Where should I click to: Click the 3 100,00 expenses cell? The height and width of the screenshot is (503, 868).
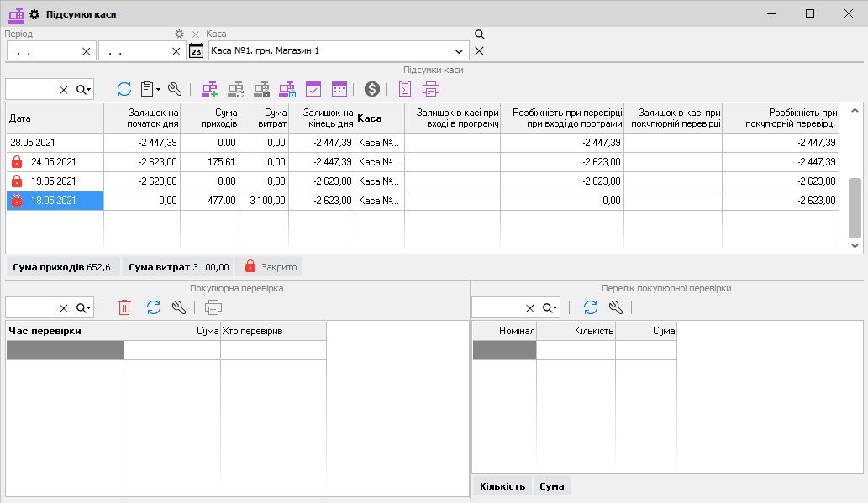coord(264,201)
